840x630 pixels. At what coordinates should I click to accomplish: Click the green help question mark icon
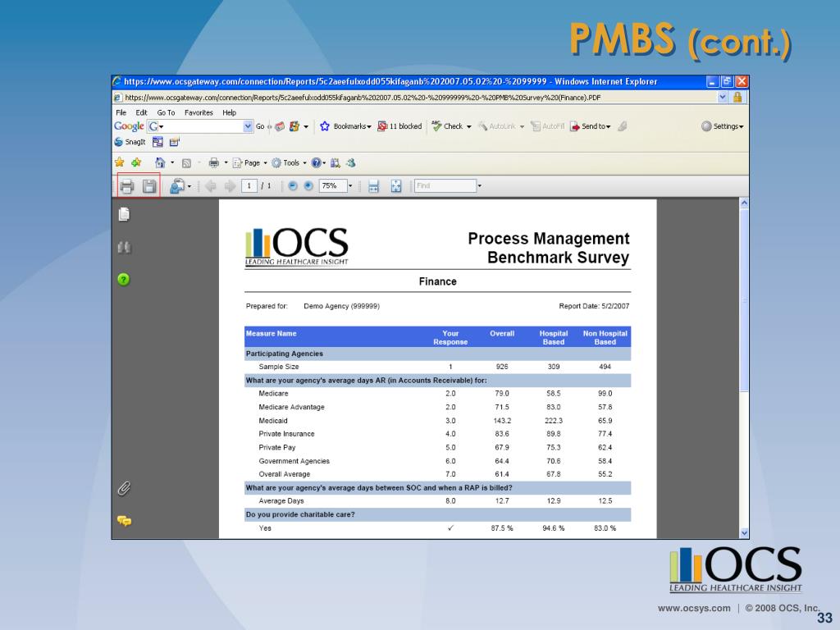pyautogui.click(x=123, y=279)
